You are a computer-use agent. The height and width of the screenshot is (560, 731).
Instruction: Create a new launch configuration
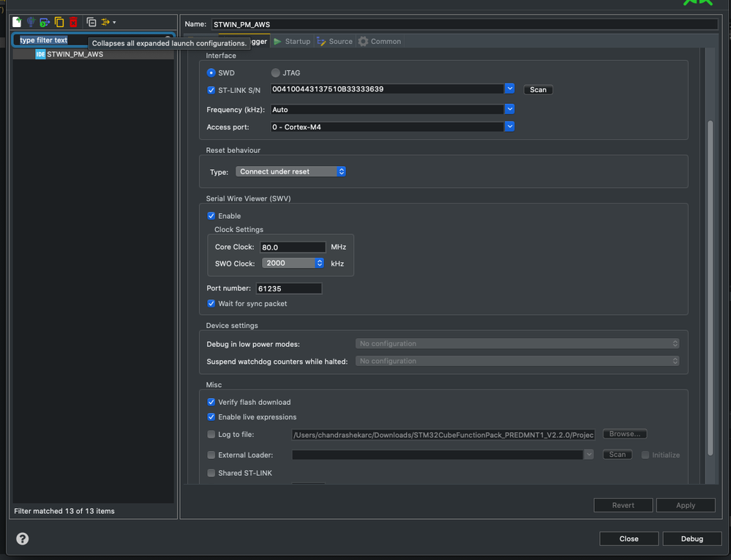click(x=17, y=22)
